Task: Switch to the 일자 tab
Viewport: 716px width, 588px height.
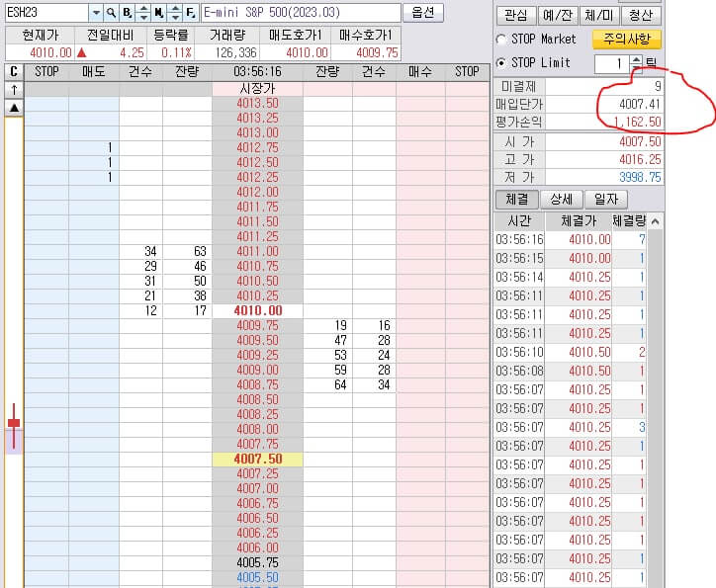Action: click(606, 199)
